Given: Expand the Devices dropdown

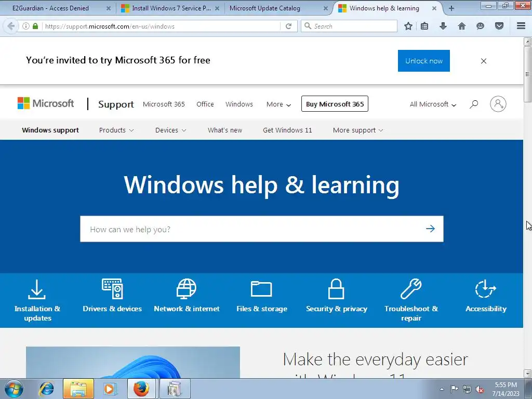Looking at the screenshot, I should pyautogui.click(x=170, y=130).
